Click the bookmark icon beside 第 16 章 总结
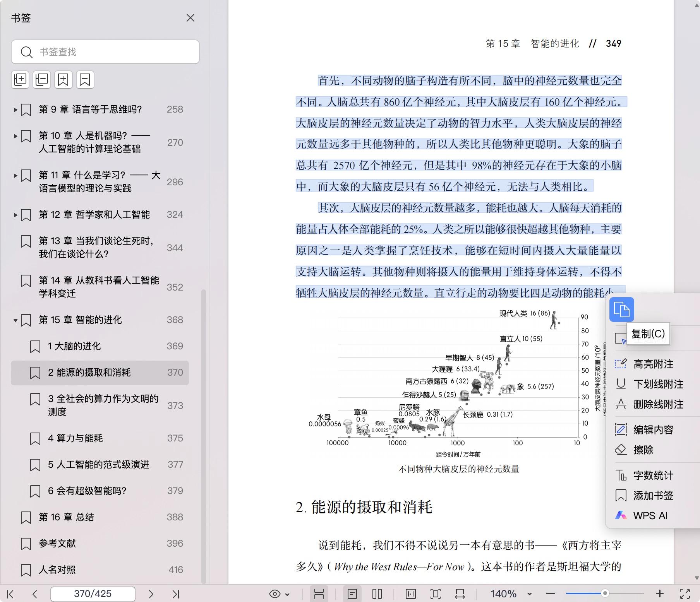This screenshot has width=700, height=602. [26, 518]
